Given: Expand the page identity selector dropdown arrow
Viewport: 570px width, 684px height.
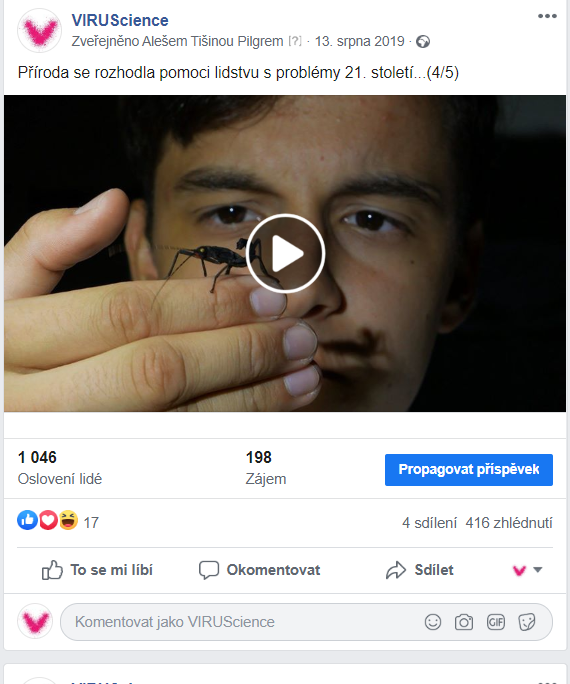Looking at the screenshot, I should 538,570.
